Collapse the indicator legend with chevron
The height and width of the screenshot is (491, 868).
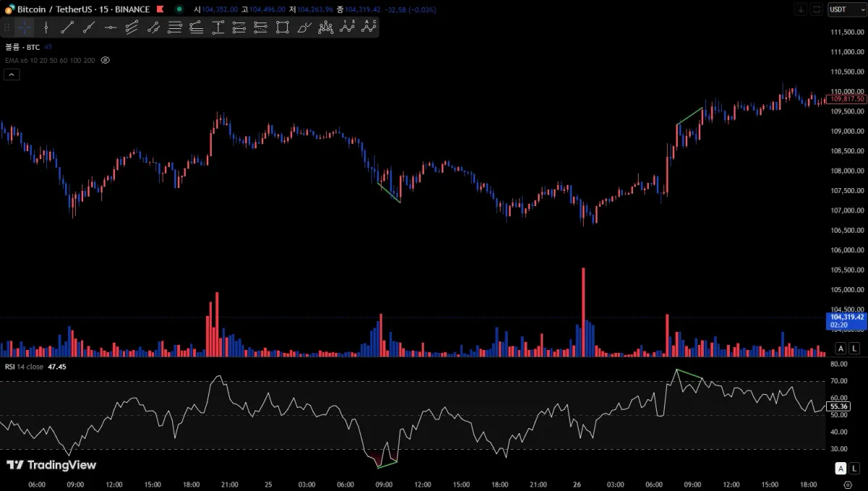pyautogui.click(x=11, y=74)
